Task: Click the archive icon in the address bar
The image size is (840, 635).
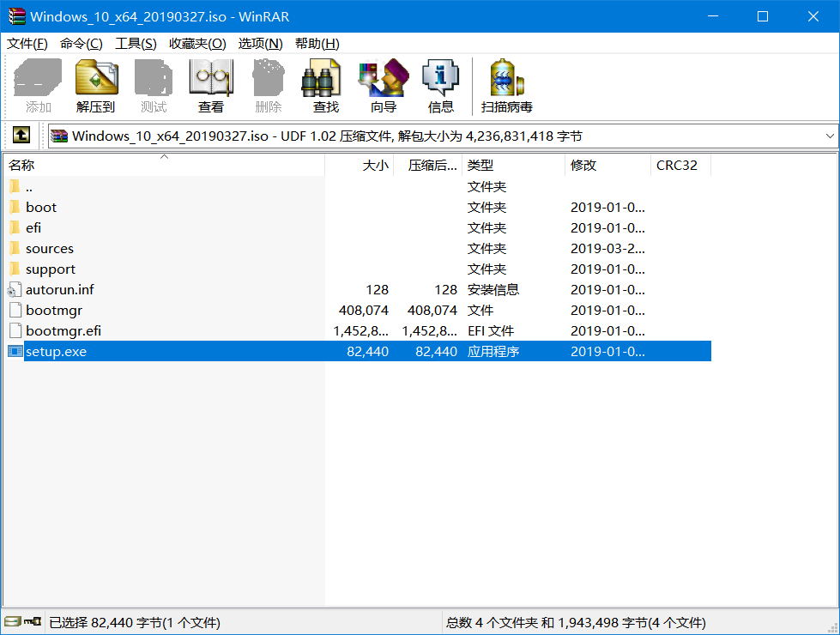Action: point(59,136)
